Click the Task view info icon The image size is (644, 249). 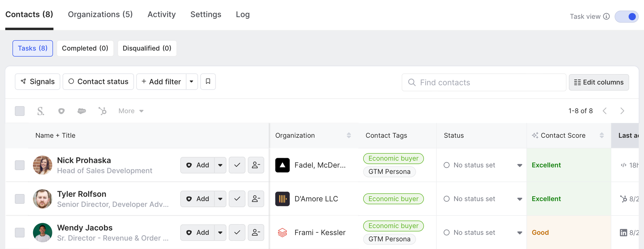[607, 17]
